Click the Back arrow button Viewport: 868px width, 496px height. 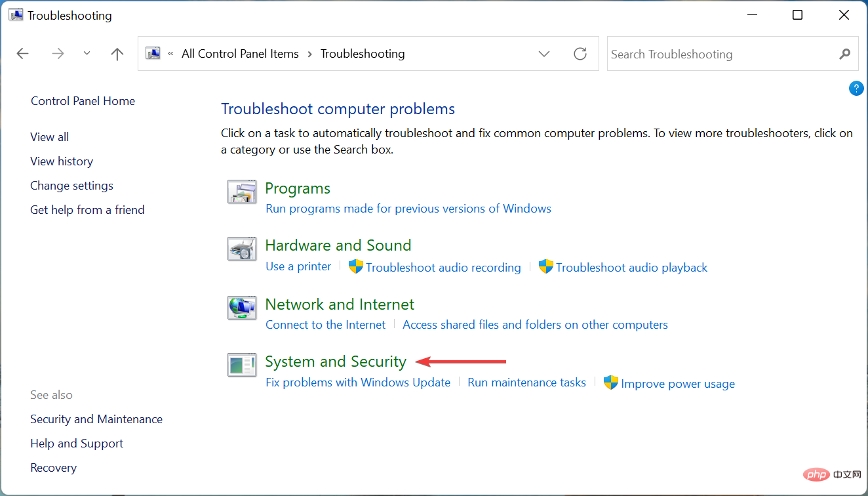pyautogui.click(x=23, y=54)
